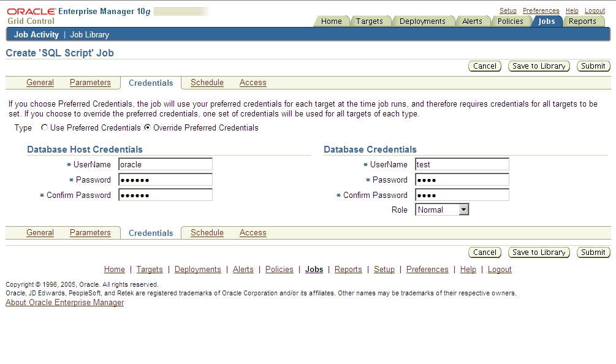
Task: Select upper Credentials step tab
Action: click(x=151, y=83)
